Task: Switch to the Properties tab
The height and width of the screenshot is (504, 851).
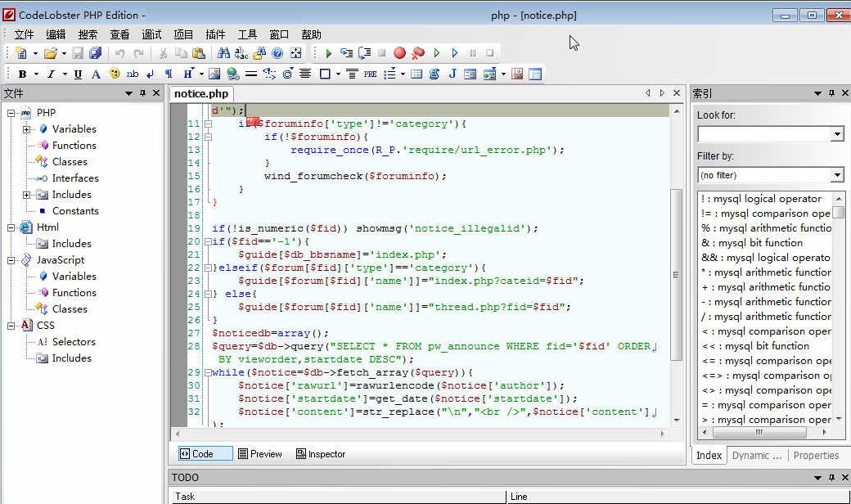Action: [816, 455]
